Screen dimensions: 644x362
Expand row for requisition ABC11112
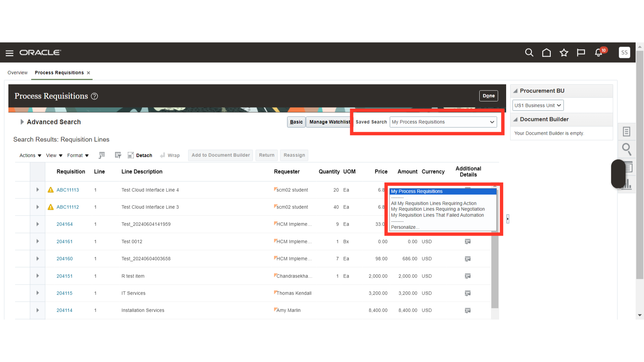[x=38, y=207]
